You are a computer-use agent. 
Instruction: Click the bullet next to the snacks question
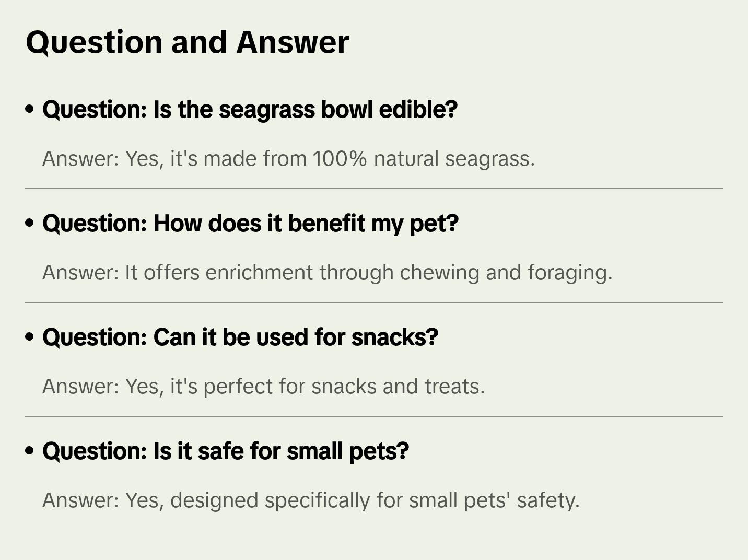30,337
